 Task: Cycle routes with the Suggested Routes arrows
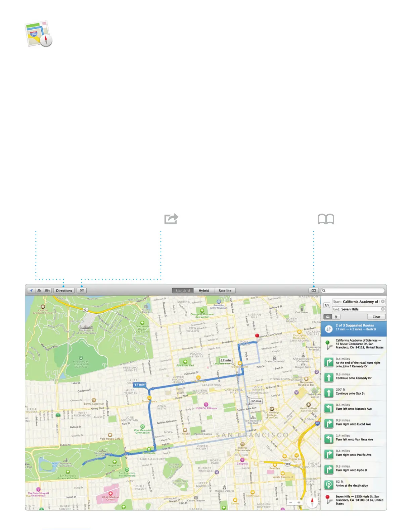point(329,329)
